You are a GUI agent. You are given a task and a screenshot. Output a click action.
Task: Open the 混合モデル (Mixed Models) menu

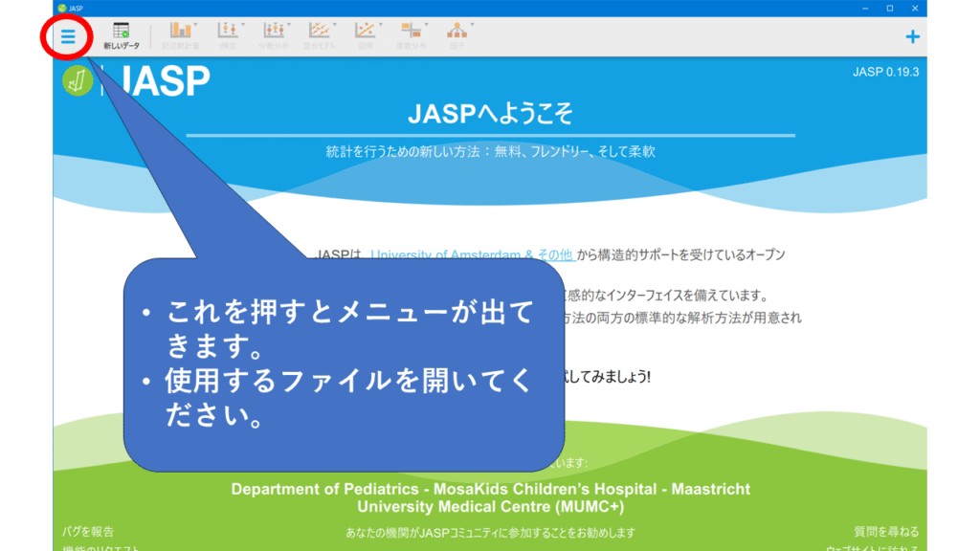click(x=320, y=36)
